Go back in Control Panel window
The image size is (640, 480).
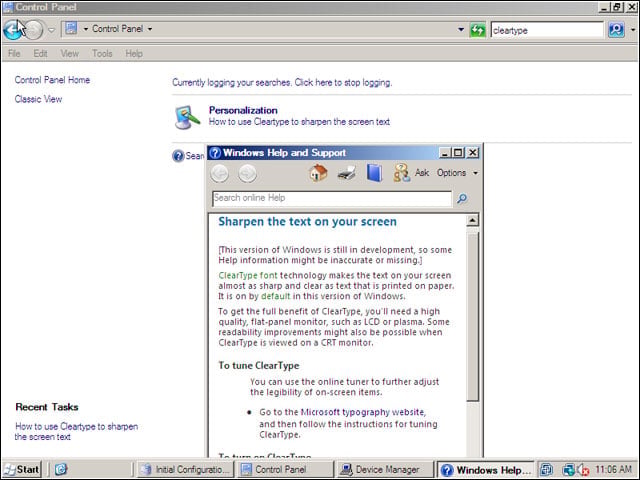(x=12, y=29)
